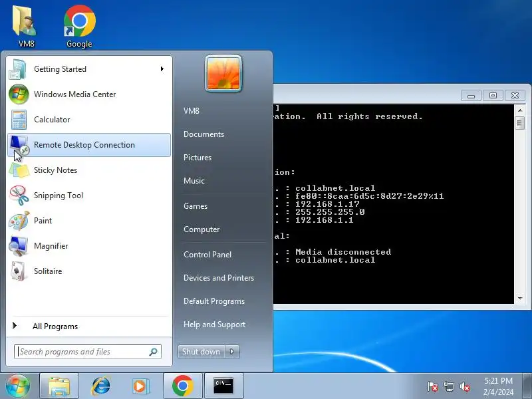This screenshot has width=532, height=399.
Task: Expand the Getting Started submenu arrow
Action: click(x=162, y=69)
